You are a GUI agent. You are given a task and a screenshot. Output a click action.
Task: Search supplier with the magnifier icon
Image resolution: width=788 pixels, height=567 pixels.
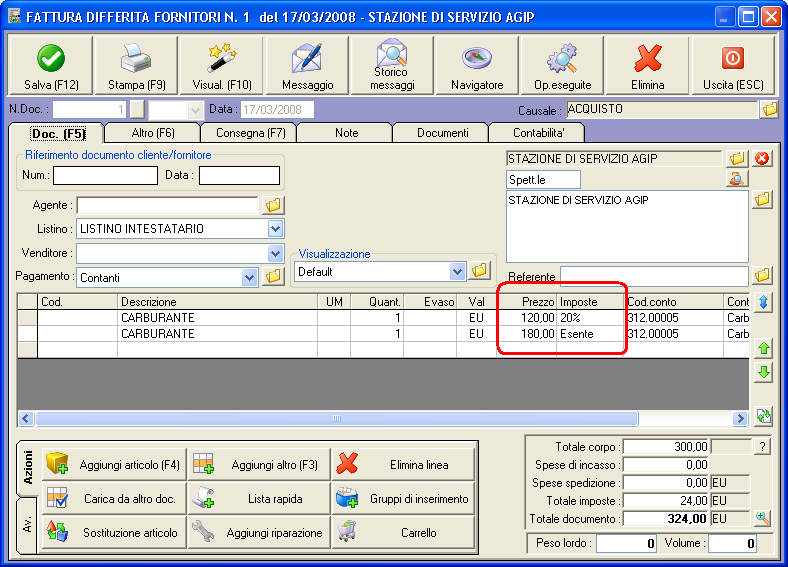click(x=737, y=179)
